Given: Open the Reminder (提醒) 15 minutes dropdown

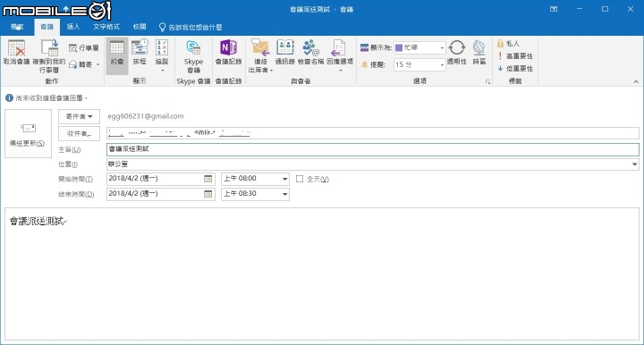Looking at the screenshot, I should (442, 65).
